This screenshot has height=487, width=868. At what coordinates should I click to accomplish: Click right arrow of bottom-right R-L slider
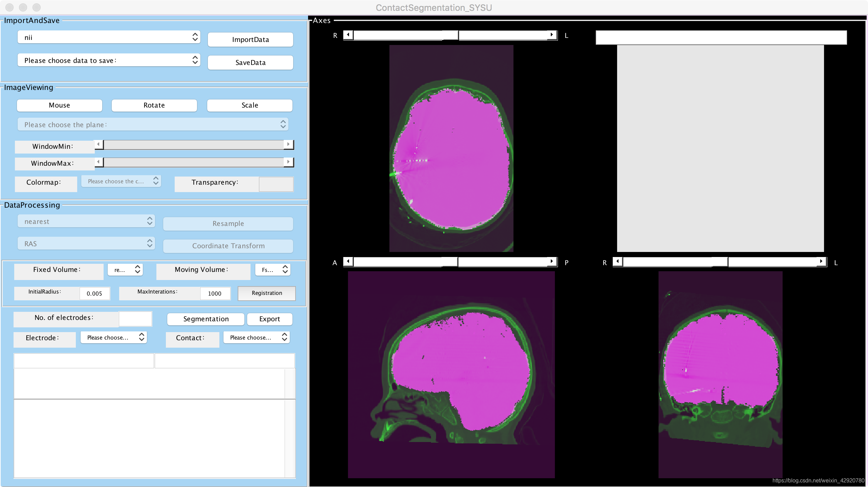point(821,261)
